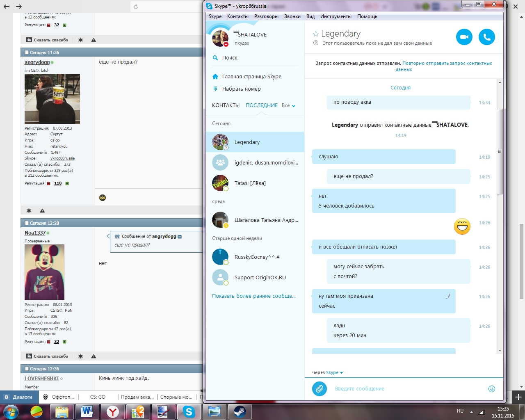The height and width of the screenshot is (420, 525).
Task: Go forward in the browser window
Action: (x=19, y=7)
